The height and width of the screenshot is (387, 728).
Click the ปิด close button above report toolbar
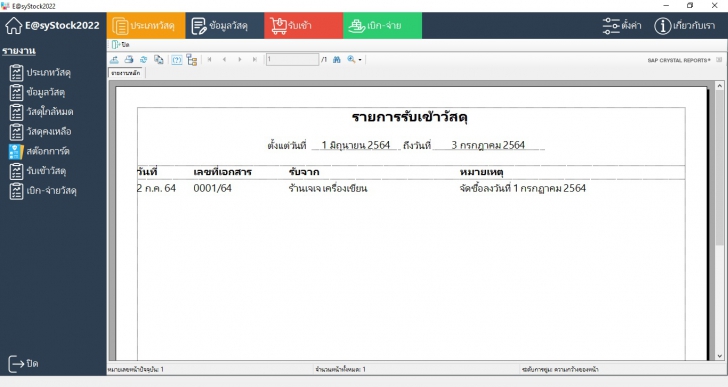pyautogui.click(x=121, y=45)
